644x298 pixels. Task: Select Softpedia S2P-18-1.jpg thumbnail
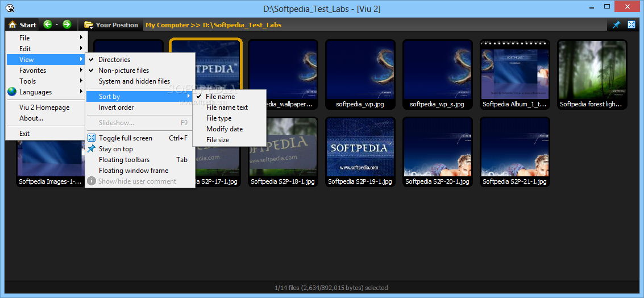283,152
